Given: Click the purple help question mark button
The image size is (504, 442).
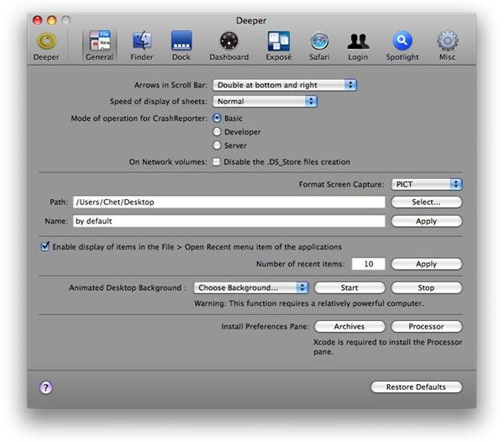Looking at the screenshot, I should pos(46,387).
